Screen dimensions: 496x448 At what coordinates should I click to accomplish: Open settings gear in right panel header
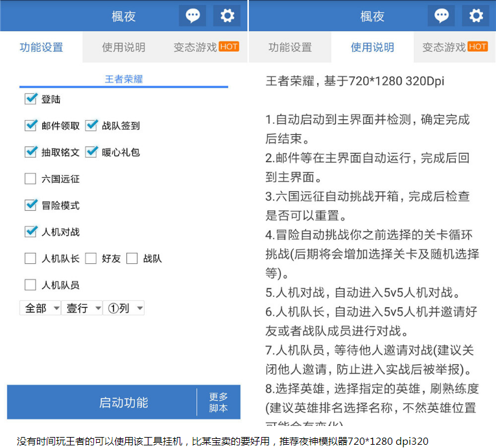point(476,16)
